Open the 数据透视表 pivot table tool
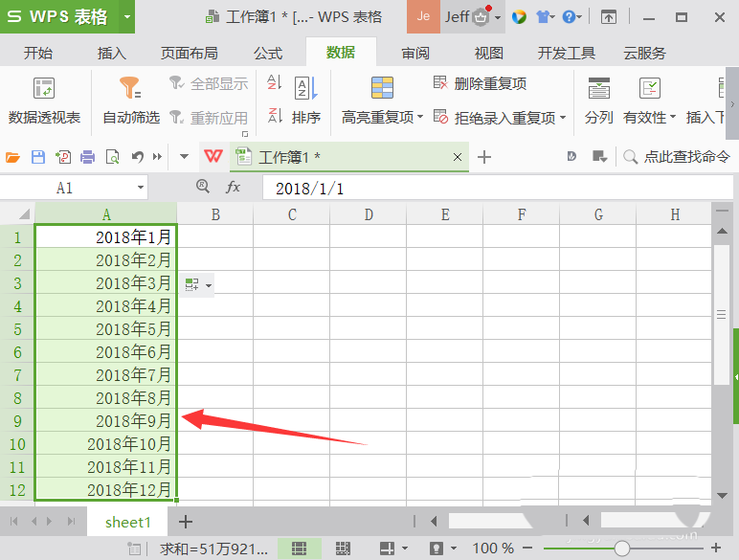Screen dimensions: 739x560 [44, 101]
